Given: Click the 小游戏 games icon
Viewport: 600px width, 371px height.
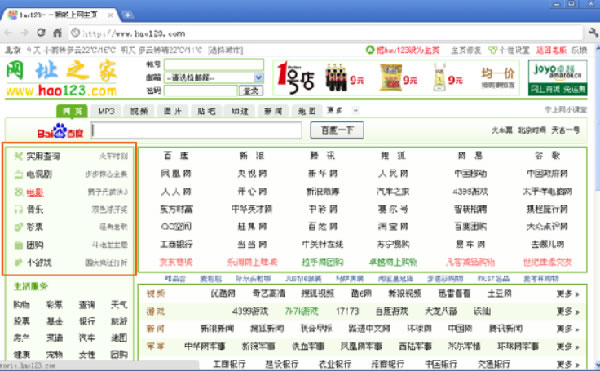Looking at the screenshot, I should tap(18, 263).
